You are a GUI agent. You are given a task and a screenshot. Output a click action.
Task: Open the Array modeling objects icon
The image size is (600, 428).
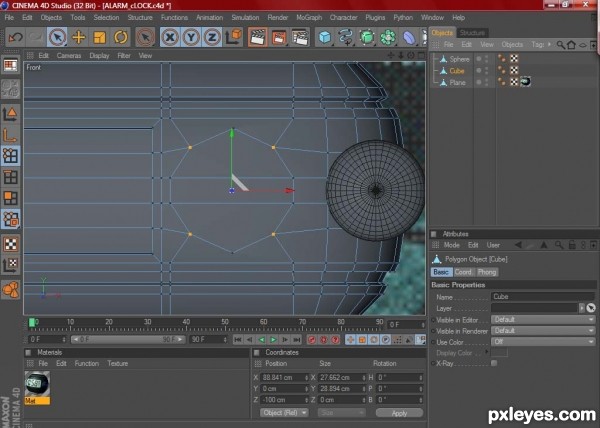(x=388, y=37)
